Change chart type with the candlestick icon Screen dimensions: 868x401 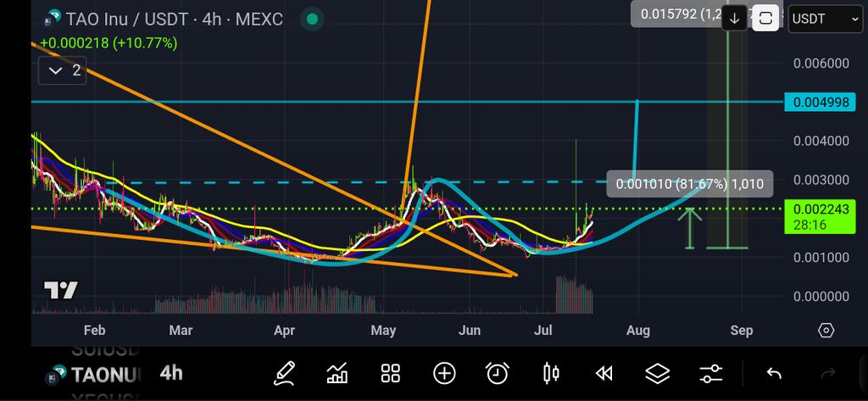coord(551,373)
